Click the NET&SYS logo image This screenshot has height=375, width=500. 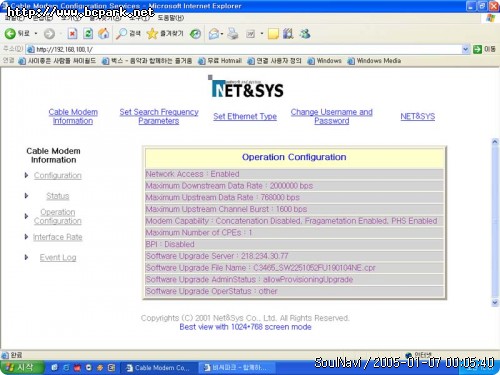click(x=246, y=87)
